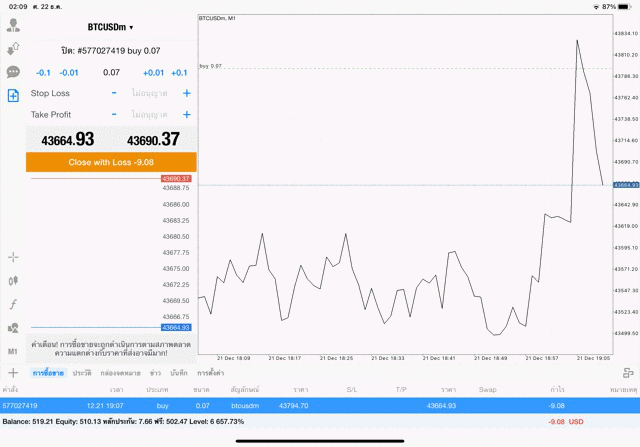Open the chat messages icon
Viewport: 640px width, 447px height.
(x=14, y=72)
